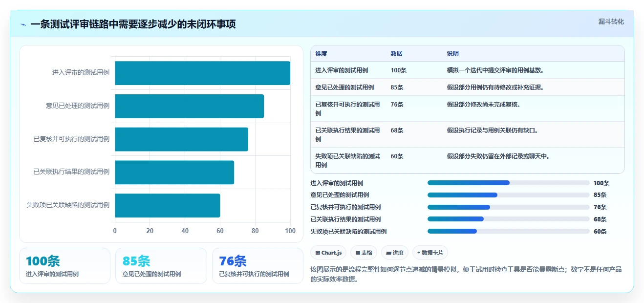
Task: Open the 100条 进入评审的测试用例 stat card
Action: coord(64,266)
